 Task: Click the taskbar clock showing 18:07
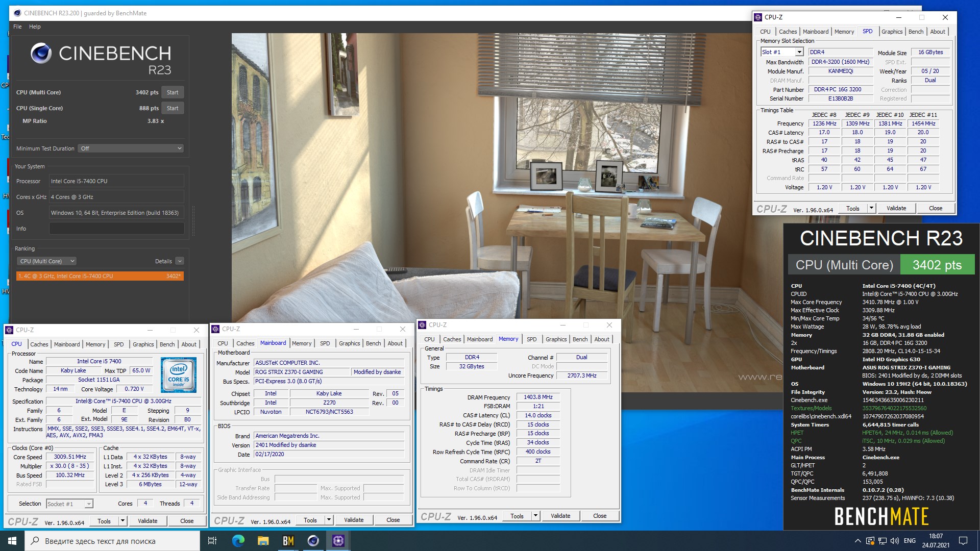coord(936,541)
